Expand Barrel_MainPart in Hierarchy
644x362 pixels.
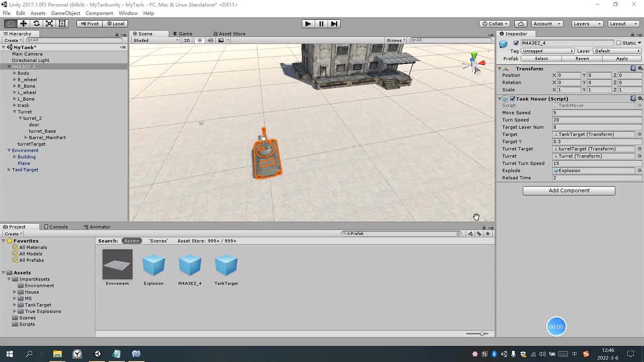click(26, 138)
